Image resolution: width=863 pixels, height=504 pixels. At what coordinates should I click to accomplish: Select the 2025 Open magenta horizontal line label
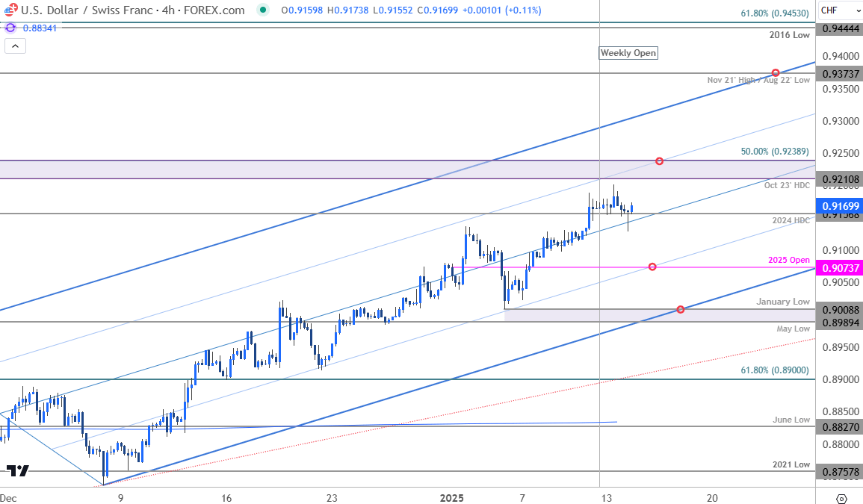788,260
